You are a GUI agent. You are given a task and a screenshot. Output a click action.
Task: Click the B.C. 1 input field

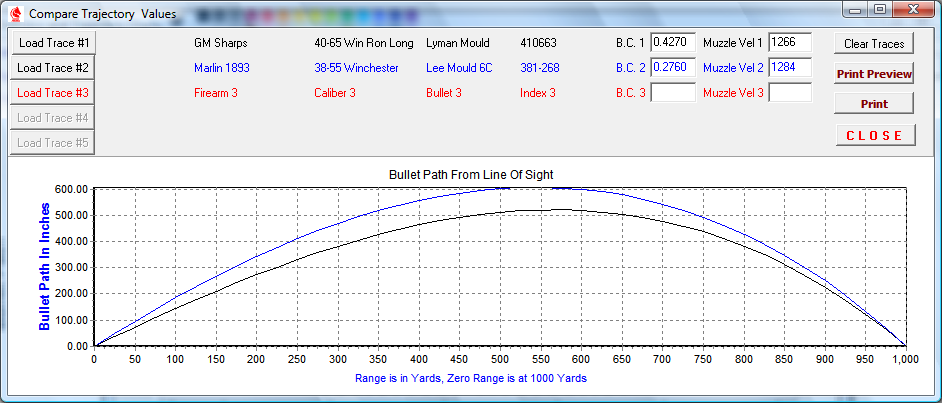[x=672, y=43]
